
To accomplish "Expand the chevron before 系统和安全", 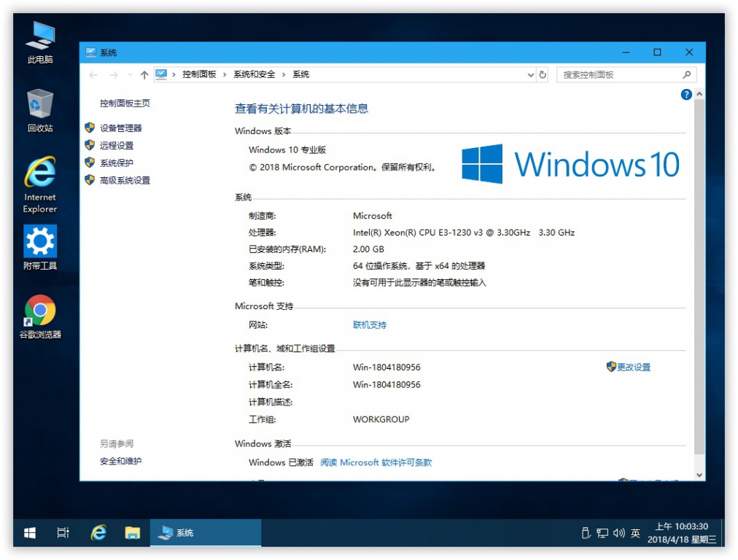I will point(225,74).
